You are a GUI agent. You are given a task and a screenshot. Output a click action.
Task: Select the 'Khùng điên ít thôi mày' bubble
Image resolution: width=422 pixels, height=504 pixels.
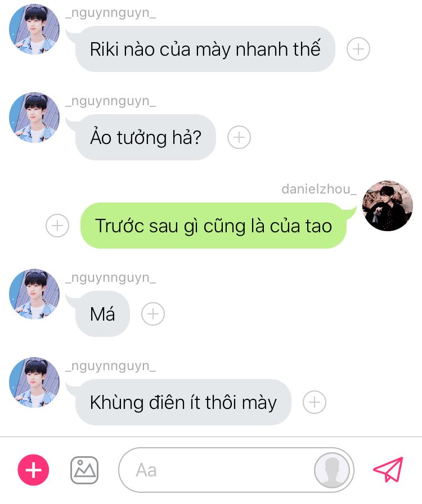click(x=183, y=402)
